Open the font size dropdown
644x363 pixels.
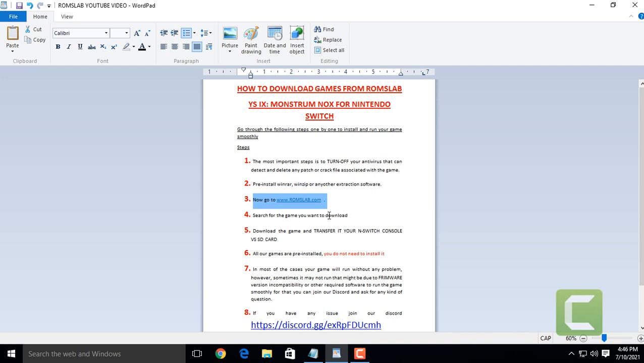pyautogui.click(x=126, y=33)
